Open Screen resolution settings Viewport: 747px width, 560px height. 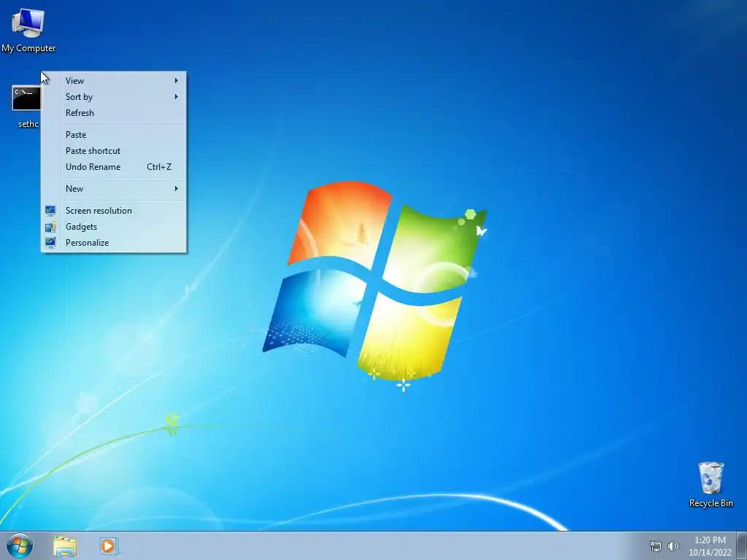tap(114, 211)
